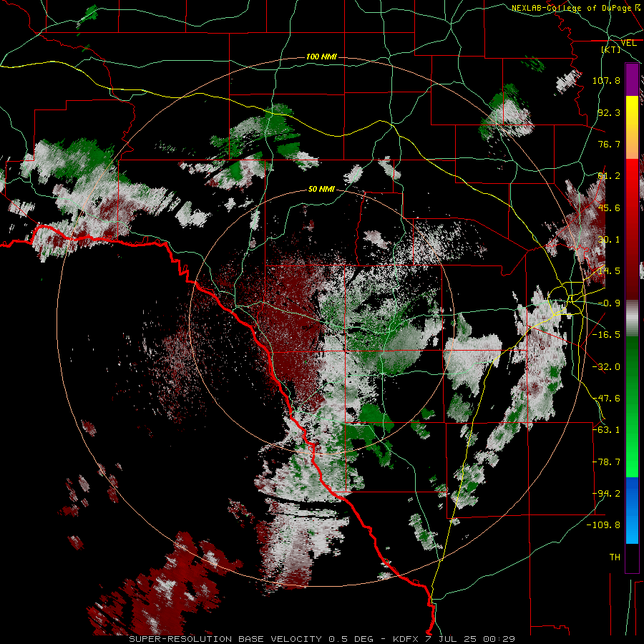This screenshot has width=644, height=644.
Task: Click the -16.5 velocity scale value
Action: click(x=606, y=335)
